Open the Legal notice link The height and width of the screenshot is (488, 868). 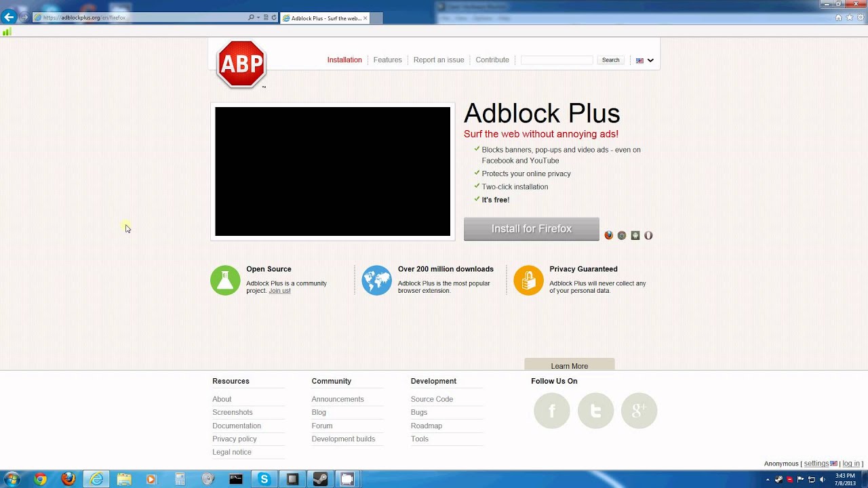pyautogui.click(x=232, y=452)
